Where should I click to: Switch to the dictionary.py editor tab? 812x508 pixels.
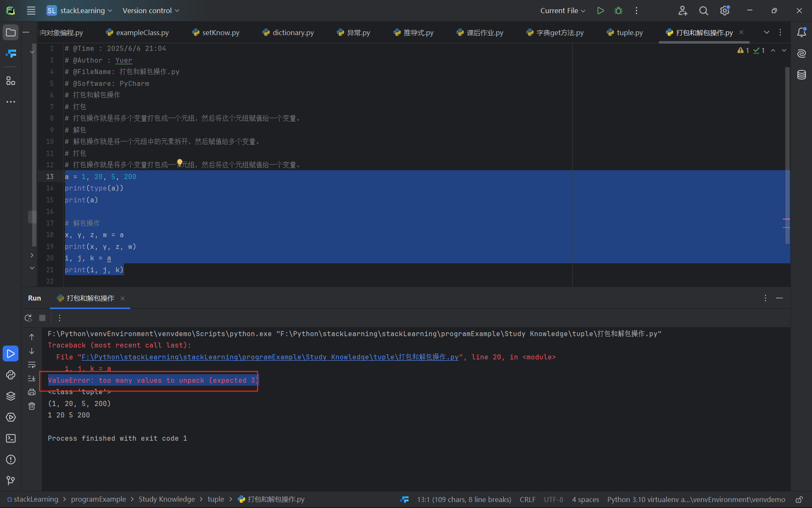point(293,33)
